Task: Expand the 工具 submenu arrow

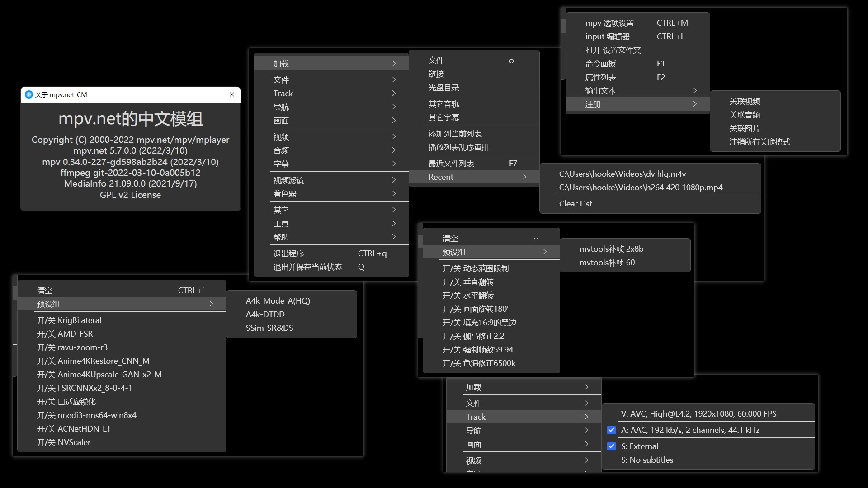Action: [x=394, y=224]
